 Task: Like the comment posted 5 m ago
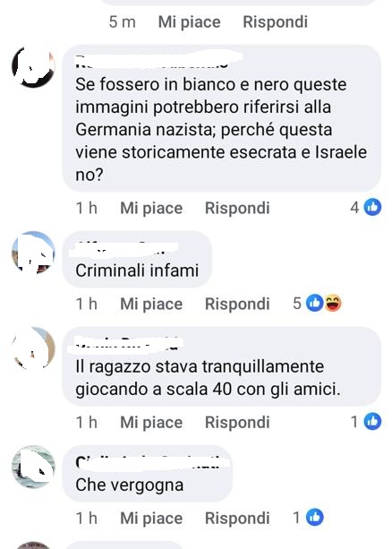point(190,22)
